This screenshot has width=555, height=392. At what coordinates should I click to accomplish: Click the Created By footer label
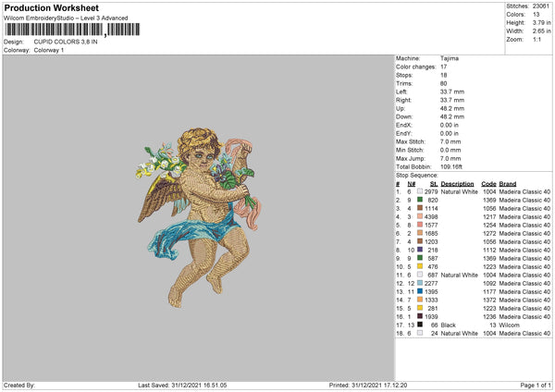pos(19,386)
